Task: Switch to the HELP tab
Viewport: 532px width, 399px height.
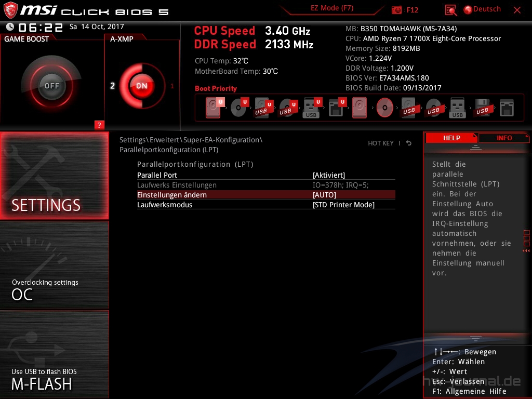Action: [x=451, y=138]
